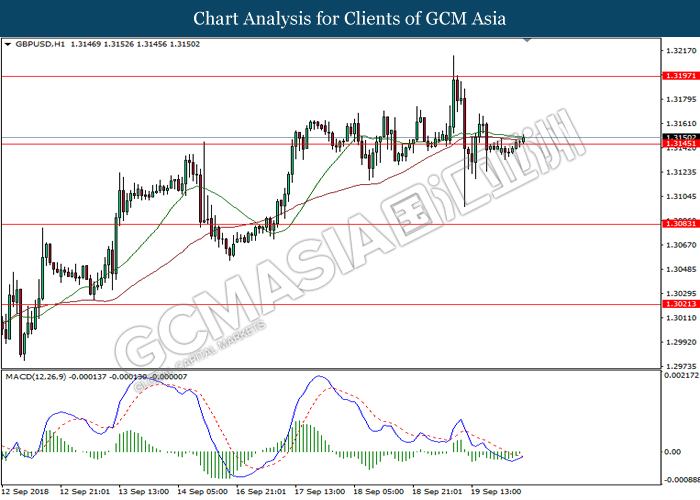Viewport: 700px width, 500px height.
Task: Select the red 1.30831 support price tag
Action: click(680, 224)
